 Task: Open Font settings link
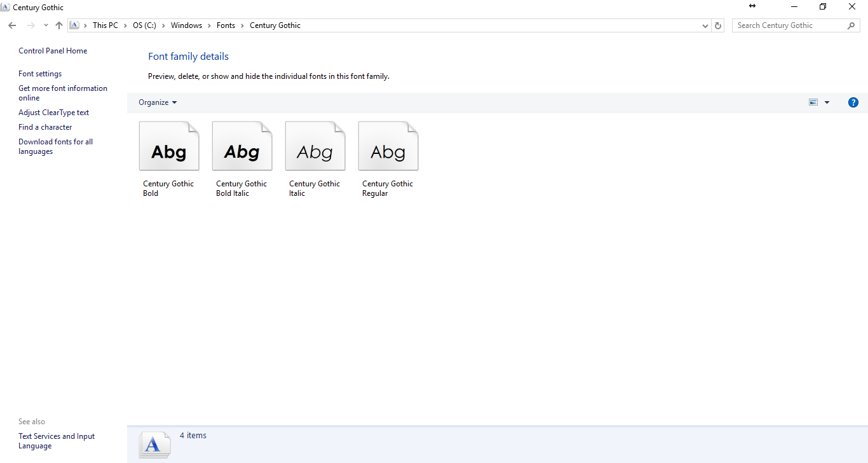[40, 74]
